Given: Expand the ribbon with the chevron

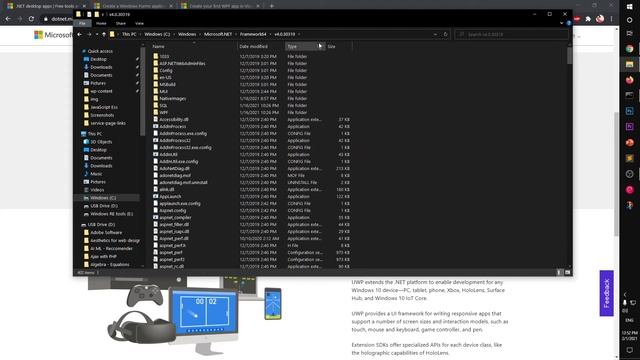Looking at the screenshot, I should pyautogui.click(x=562, y=23).
